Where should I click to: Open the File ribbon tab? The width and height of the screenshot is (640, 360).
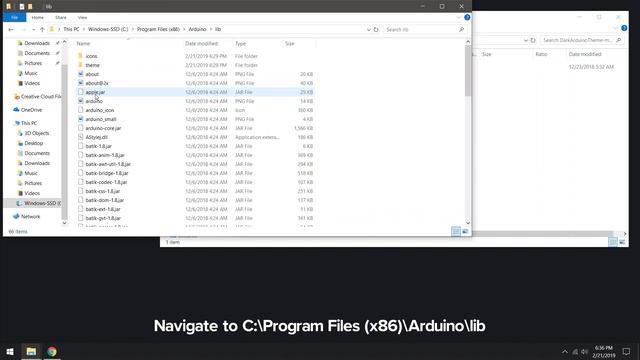point(14,18)
